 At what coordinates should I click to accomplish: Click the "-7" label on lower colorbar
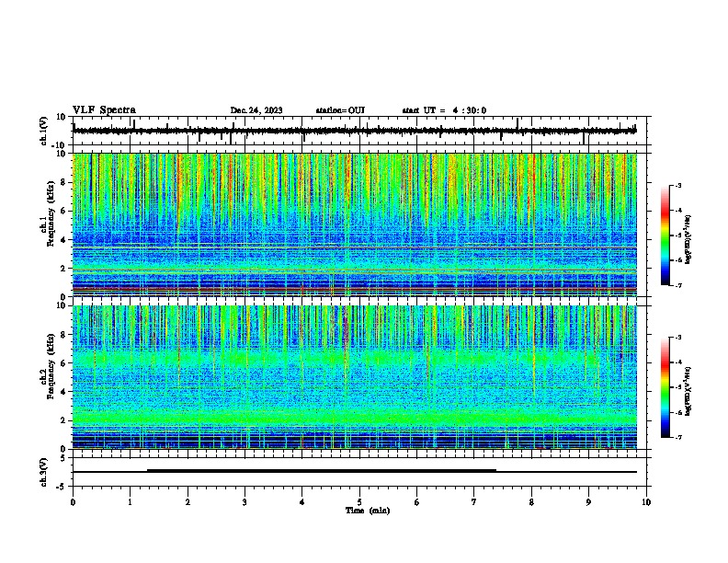(x=677, y=437)
